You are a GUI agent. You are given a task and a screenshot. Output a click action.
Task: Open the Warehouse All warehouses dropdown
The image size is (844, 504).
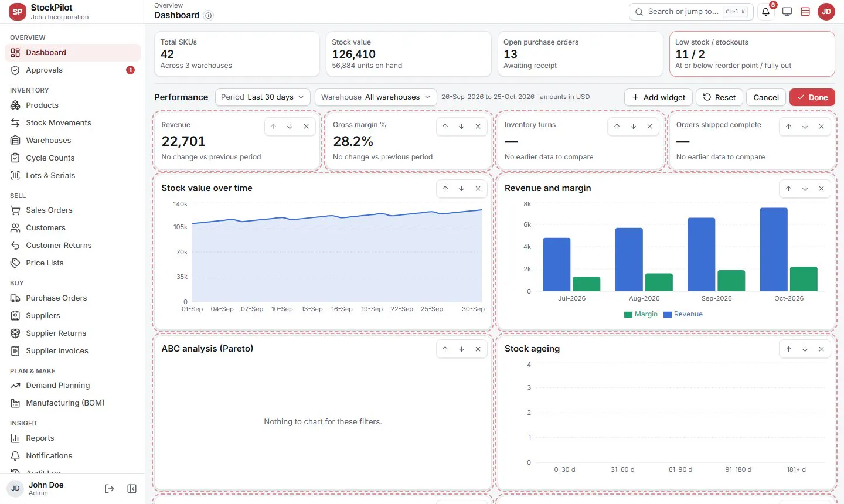pyautogui.click(x=376, y=97)
